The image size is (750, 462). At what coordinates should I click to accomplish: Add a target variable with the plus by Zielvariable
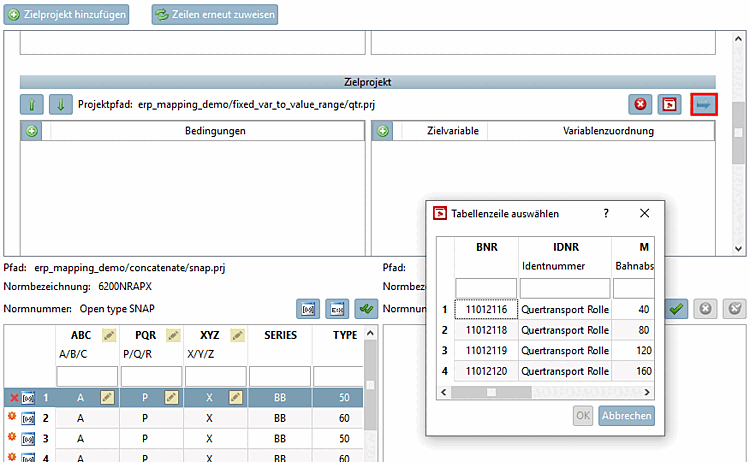tap(383, 131)
